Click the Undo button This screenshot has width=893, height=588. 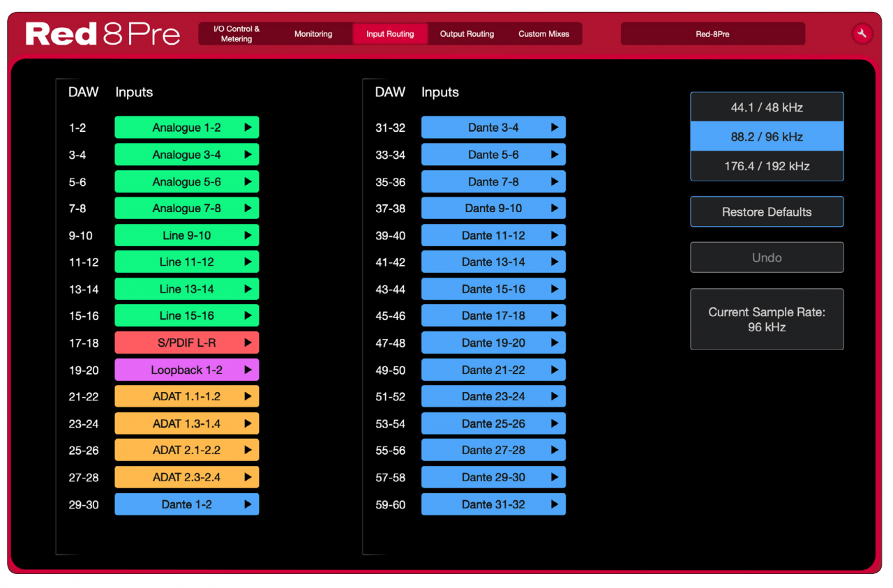767,257
